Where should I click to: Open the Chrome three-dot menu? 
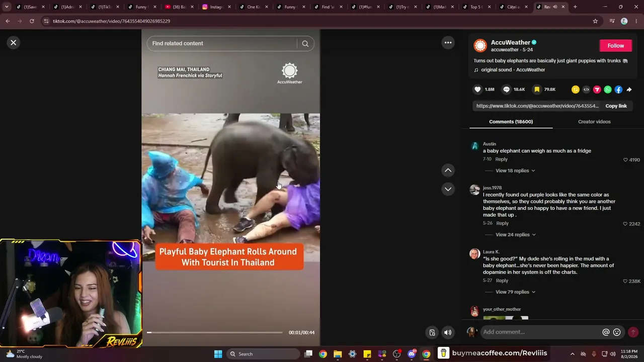pos(636,21)
